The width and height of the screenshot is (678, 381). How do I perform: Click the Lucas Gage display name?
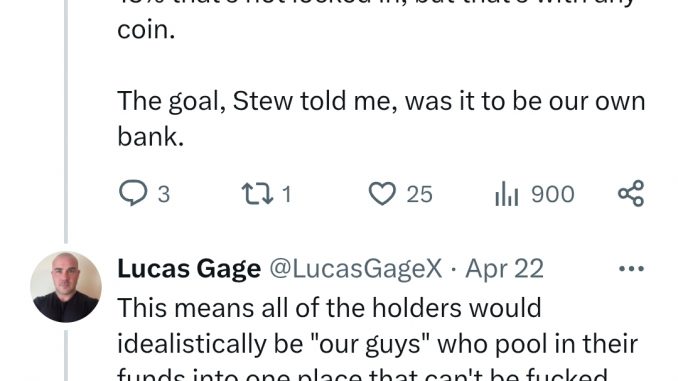click(189, 269)
